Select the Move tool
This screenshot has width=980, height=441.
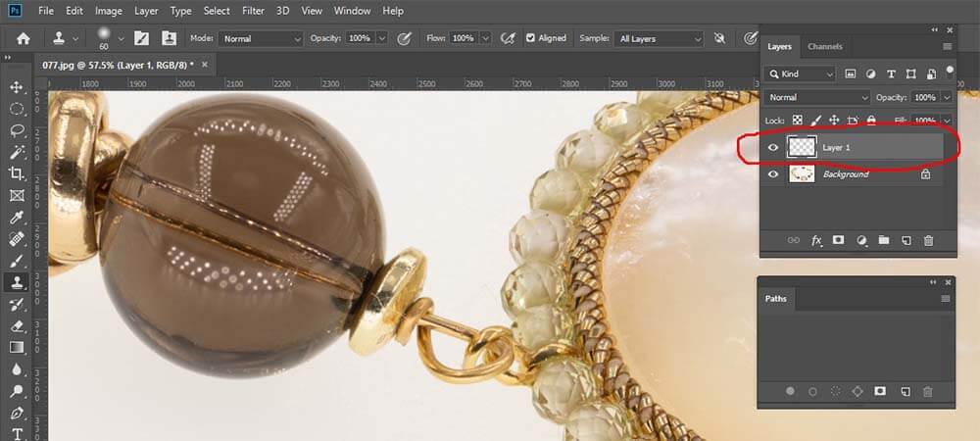point(17,87)
